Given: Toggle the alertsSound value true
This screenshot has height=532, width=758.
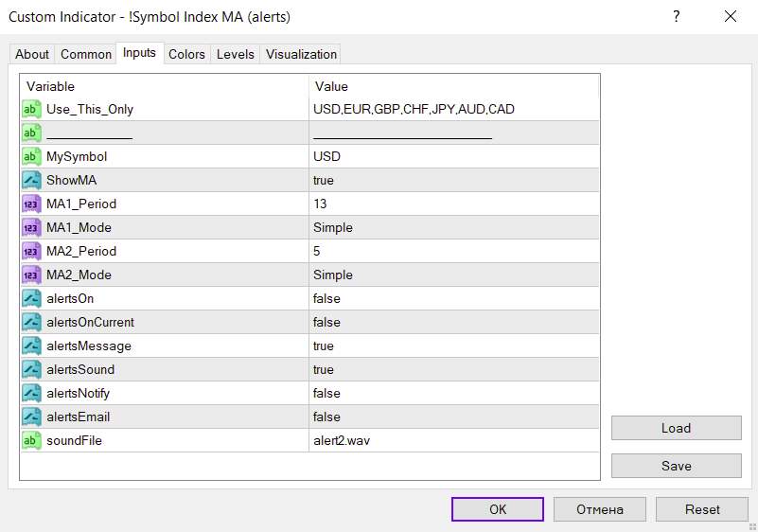Looking at the screenshot, I should click(x=454, y=369).
